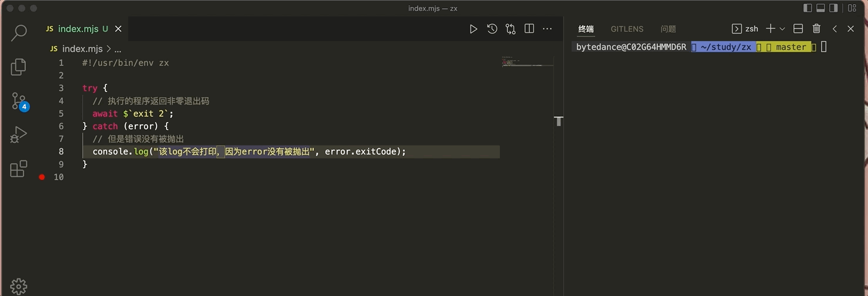
Task: Open changes compare icon in editor toolbar
Action: 510,29
